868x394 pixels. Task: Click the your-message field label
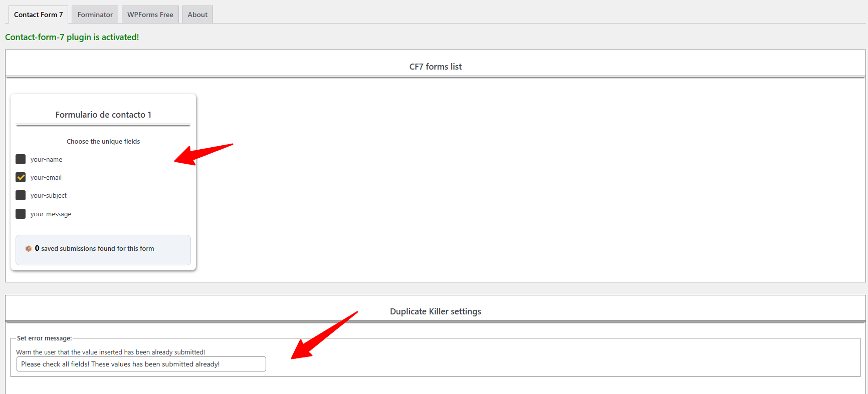point(51,214)
